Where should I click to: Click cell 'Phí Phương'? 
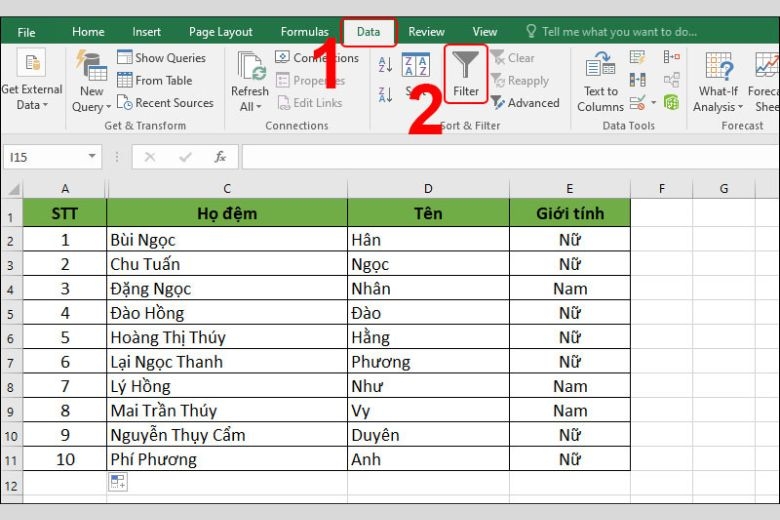pos(227,459)
